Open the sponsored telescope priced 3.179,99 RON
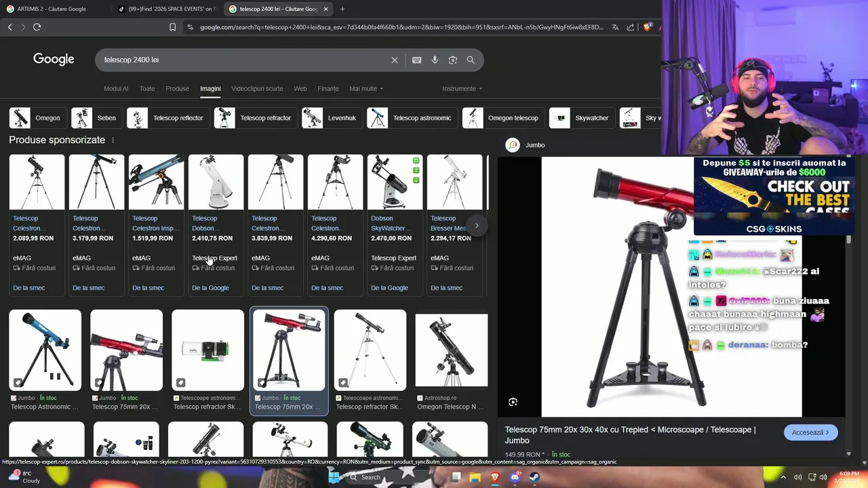The image size is (868, 488). coord(96,225)
